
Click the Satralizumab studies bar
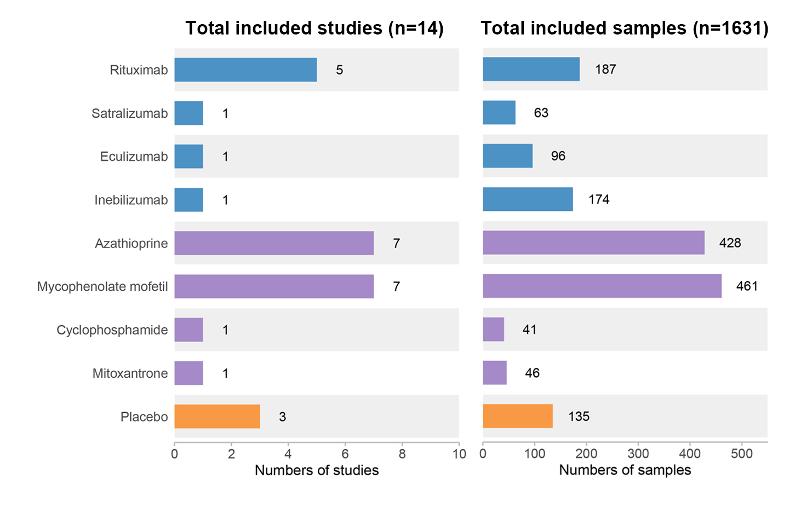pyautogui.click(x=188, y=113)
